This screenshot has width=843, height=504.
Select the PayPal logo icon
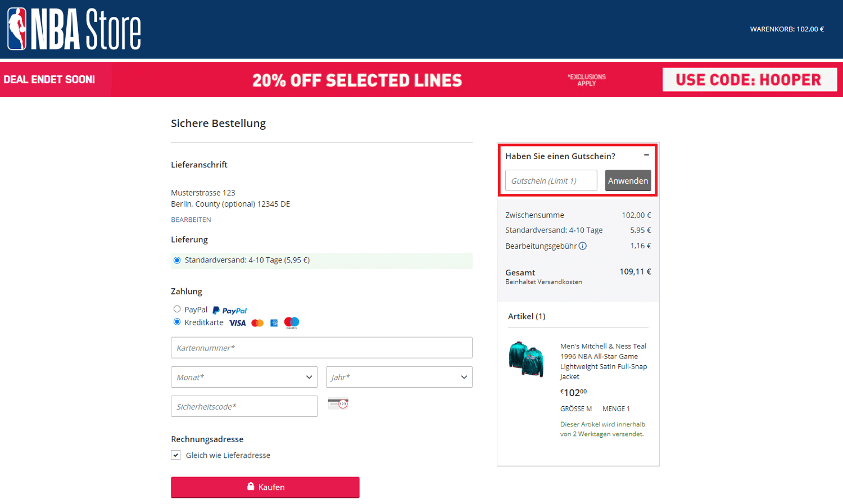(229, 310)
